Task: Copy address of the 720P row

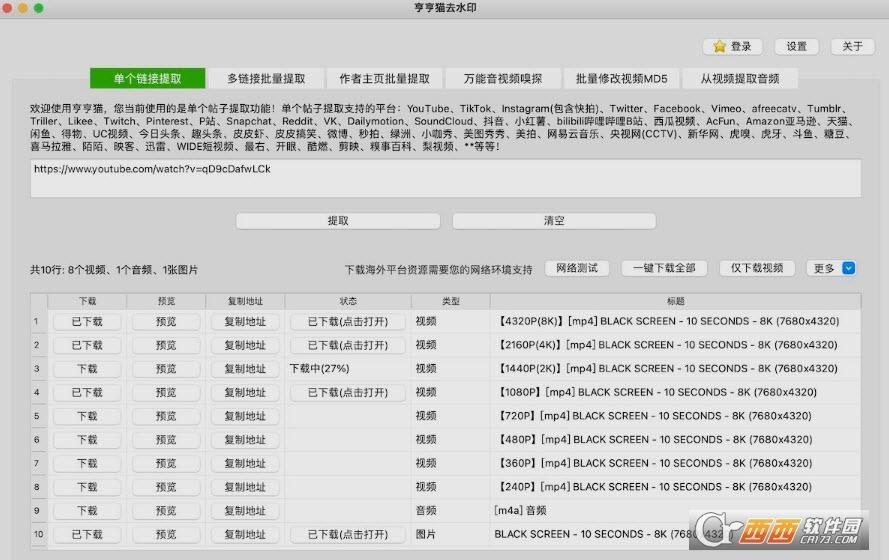Action: pos(245,416)
